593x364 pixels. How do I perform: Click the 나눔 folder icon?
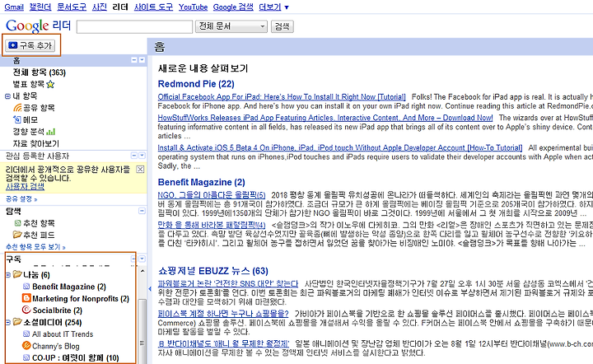[17, 274]
